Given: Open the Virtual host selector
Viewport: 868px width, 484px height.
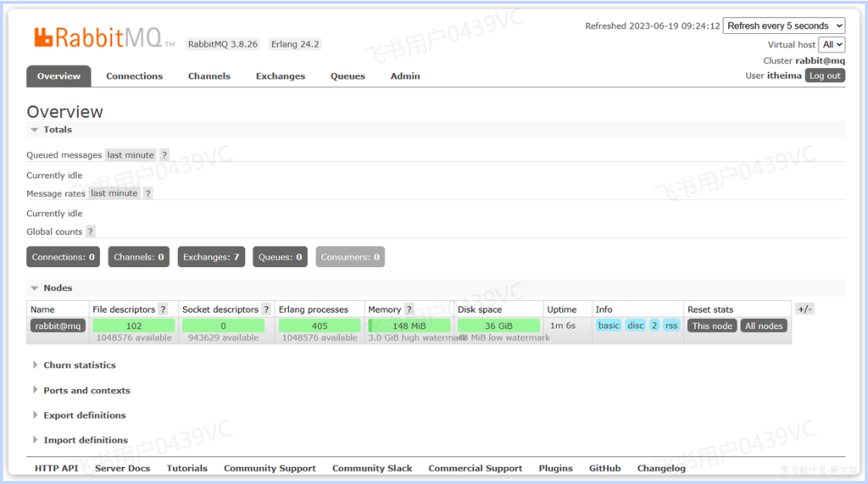Looking at the screenshot, I should 832,44.
